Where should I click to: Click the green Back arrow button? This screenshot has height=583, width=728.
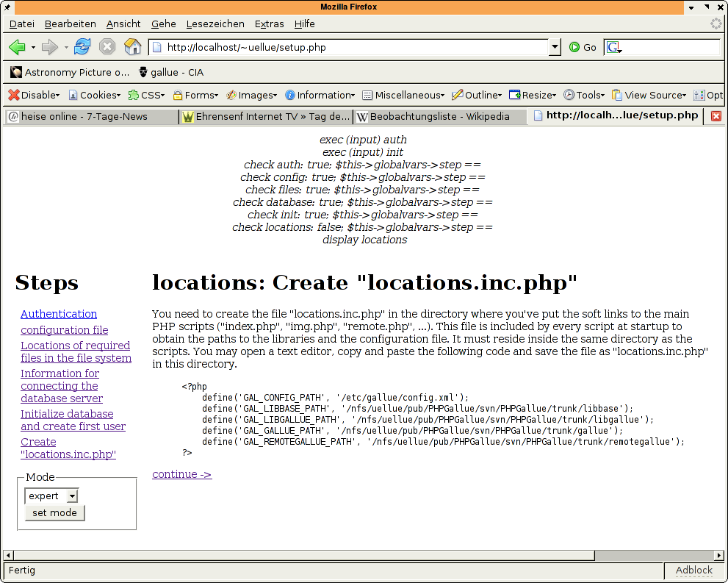click(17, 47)
